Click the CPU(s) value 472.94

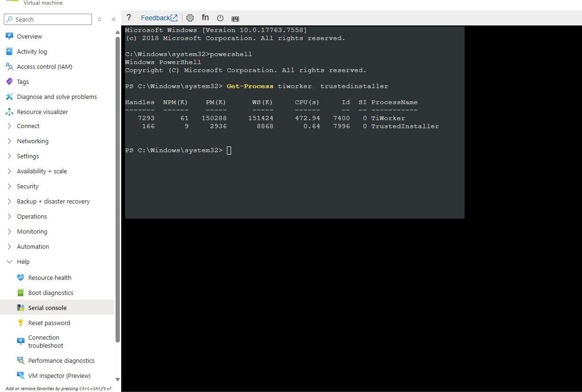click(x=308, y=118)
